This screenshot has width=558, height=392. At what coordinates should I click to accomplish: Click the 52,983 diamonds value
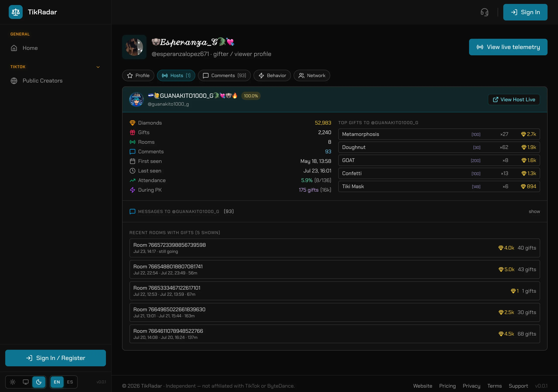323,123
